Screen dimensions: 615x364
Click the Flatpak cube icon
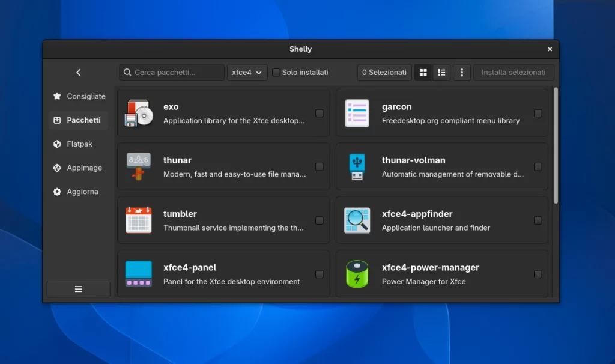click(x=57, y=144)
